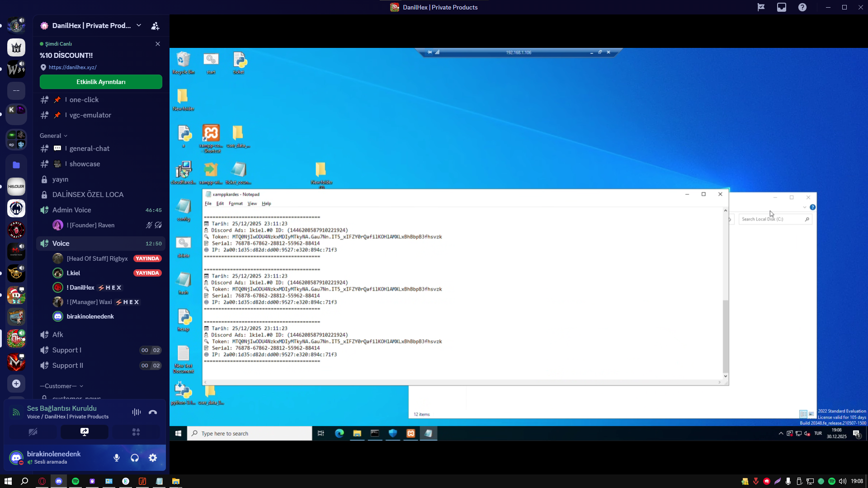Open the server folder icon in sidebar
The image size is (868, 488).
(16, 165)
